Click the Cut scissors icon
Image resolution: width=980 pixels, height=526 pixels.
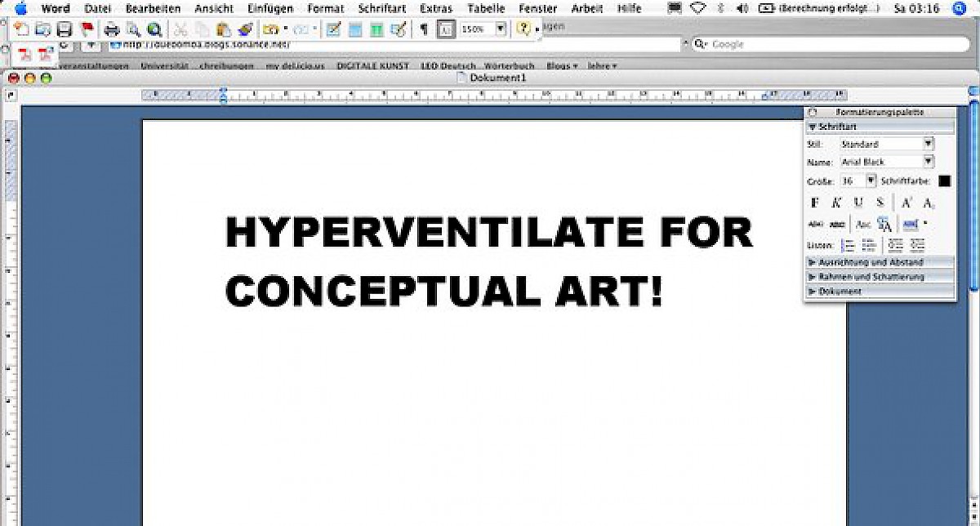(x=181, y=29)
